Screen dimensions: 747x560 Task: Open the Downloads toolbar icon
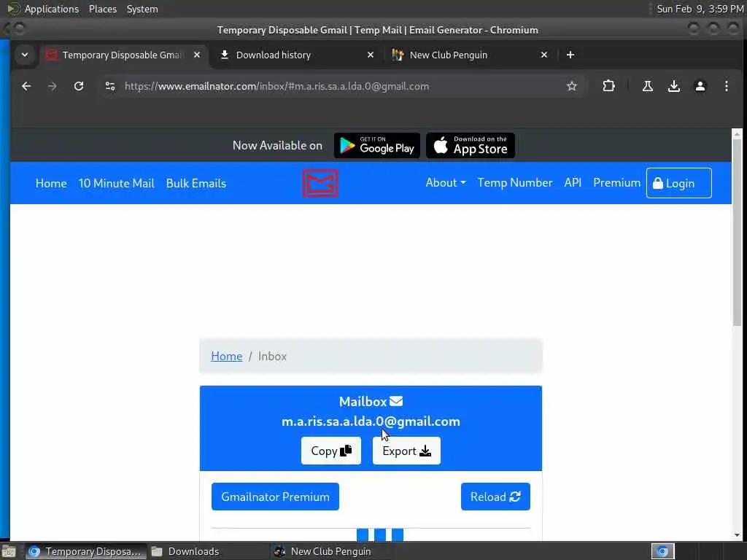point(673,86)
